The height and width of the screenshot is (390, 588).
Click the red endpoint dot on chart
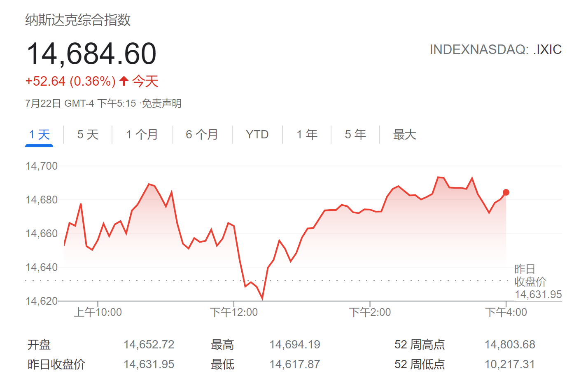[x=506, y=192]
